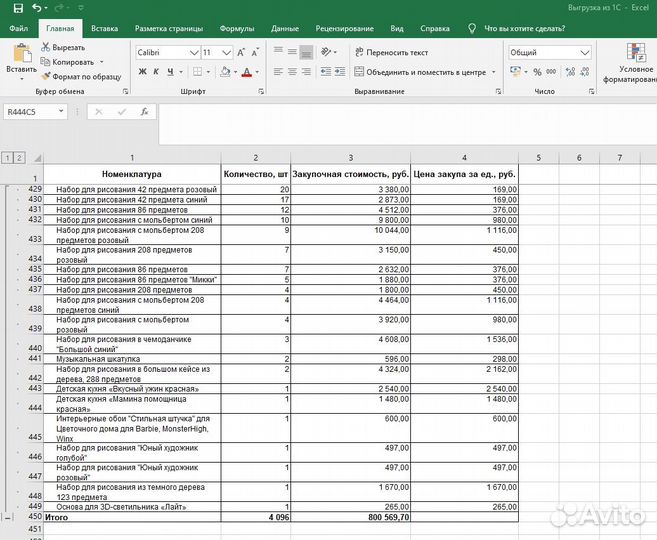This screenshot has width=657, height=540.
Task: Switch to the Формулы ribbon tab
Action: coord(236,29)
